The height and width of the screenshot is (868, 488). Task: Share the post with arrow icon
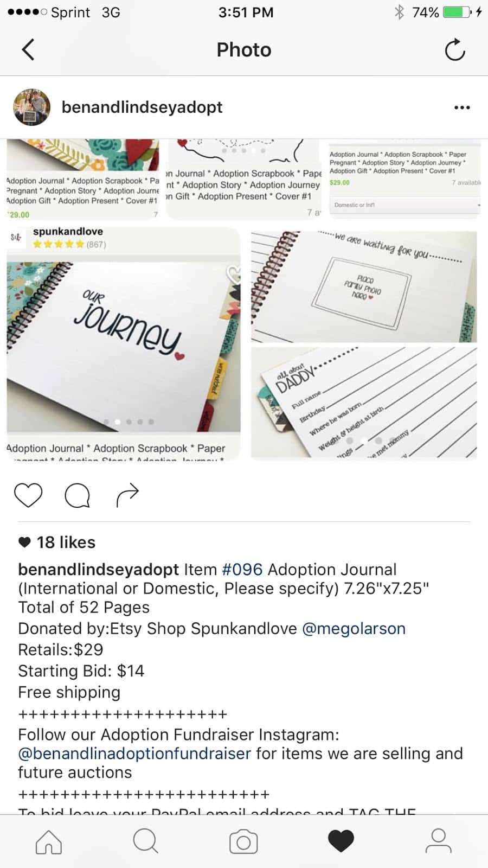(x=127, y=495)
